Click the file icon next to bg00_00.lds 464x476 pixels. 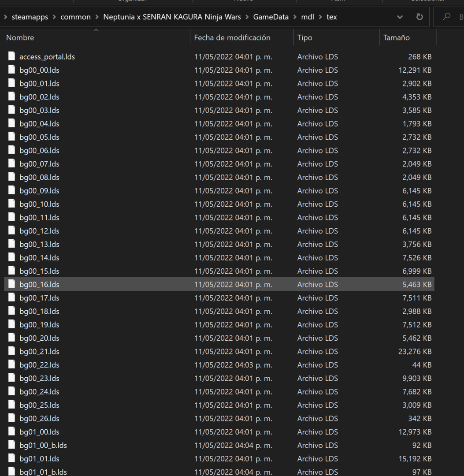(x=11, y=70)
